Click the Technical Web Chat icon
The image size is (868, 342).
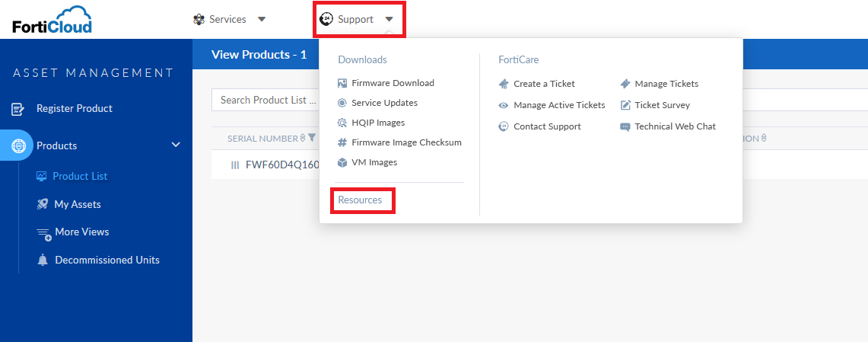point(625,126)
